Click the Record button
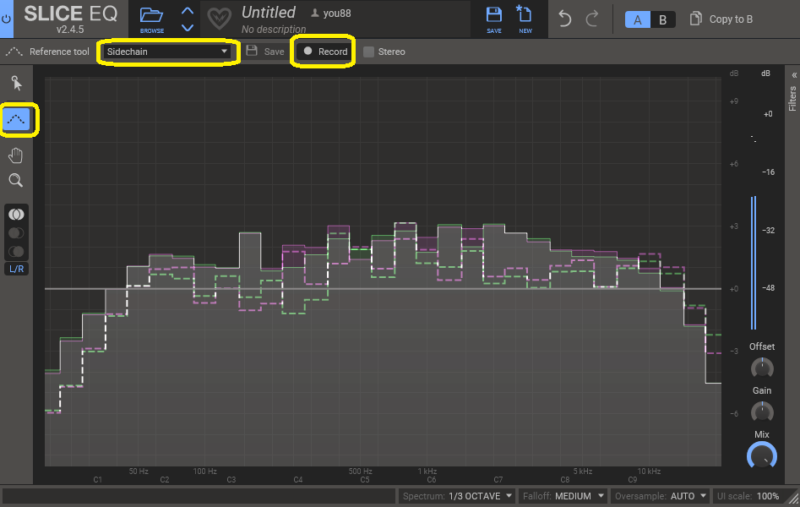 pos(324,51)
